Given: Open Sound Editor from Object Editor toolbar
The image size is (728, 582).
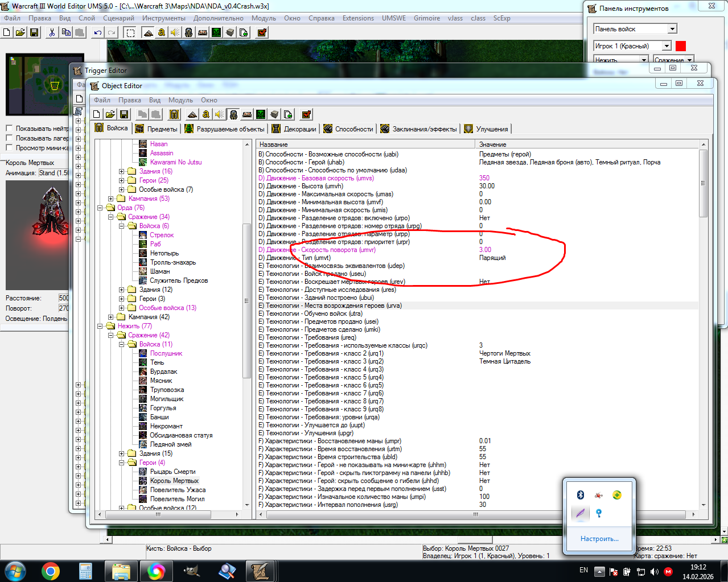Looking at the screenshot, I should [220, 114].
